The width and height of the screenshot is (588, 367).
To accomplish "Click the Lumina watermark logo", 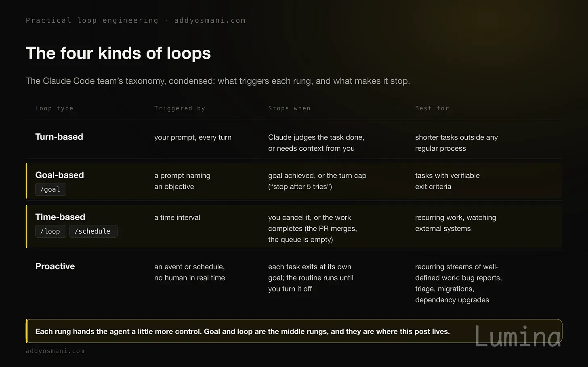I will click(518, 336).
